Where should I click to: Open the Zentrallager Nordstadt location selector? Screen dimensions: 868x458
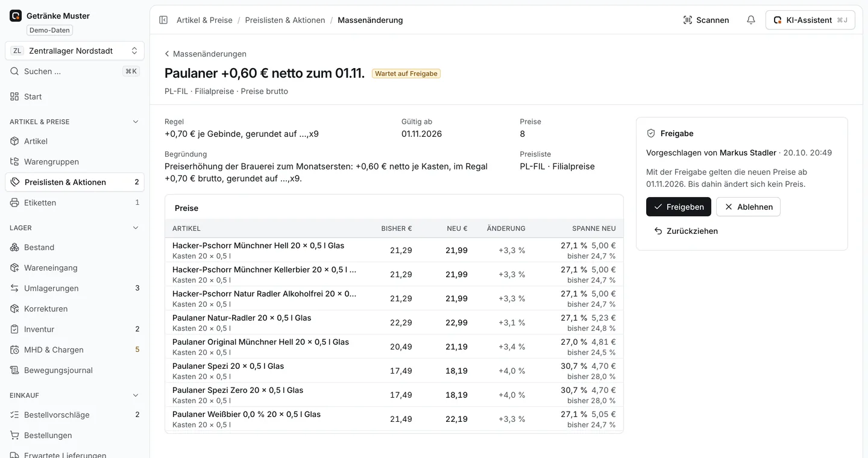coord(75,51)
